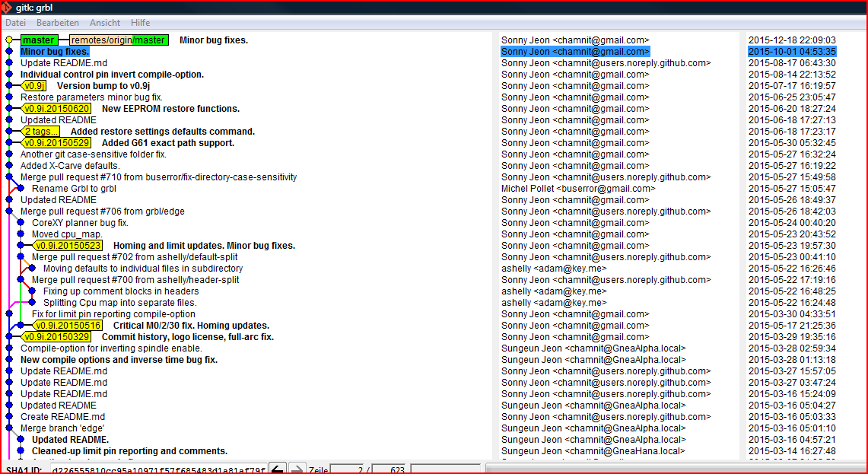Viewport: 868px width, 474px height.
Task: Select commit 'CoreXY planner bug fix.'
Action: (x=80, y=223)
